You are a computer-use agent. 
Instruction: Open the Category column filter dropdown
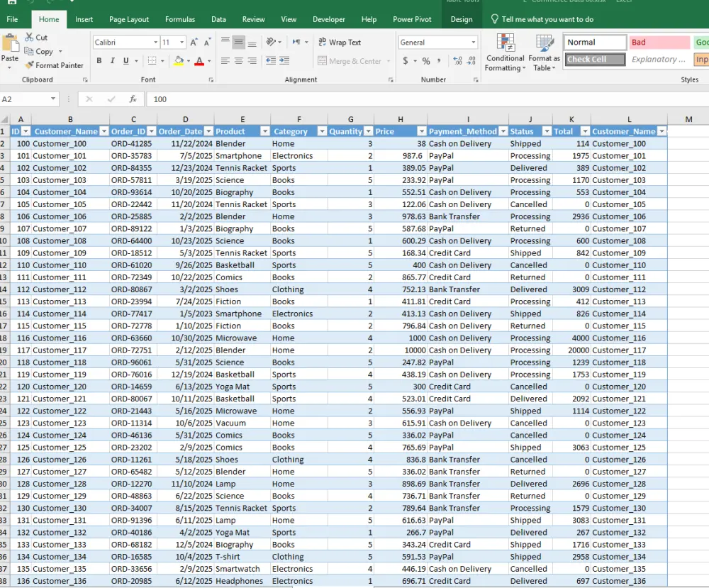pos(322,131)
